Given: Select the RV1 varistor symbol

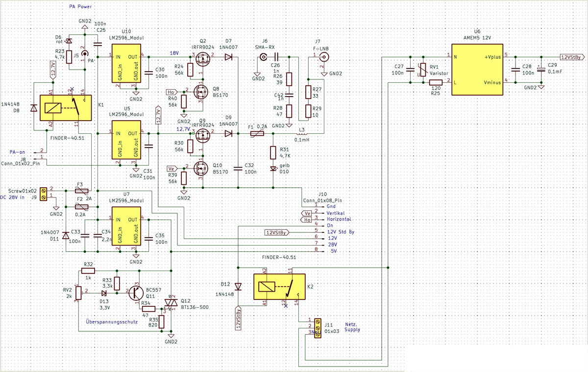Looking at the screenshot, I should (x=420, y=70).
